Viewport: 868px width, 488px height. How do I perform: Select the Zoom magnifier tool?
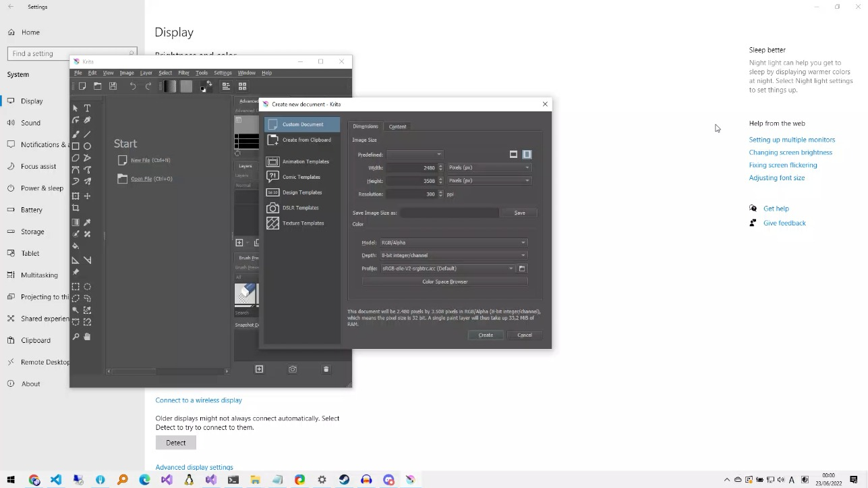pyautogui.click(x=76, y=336)
